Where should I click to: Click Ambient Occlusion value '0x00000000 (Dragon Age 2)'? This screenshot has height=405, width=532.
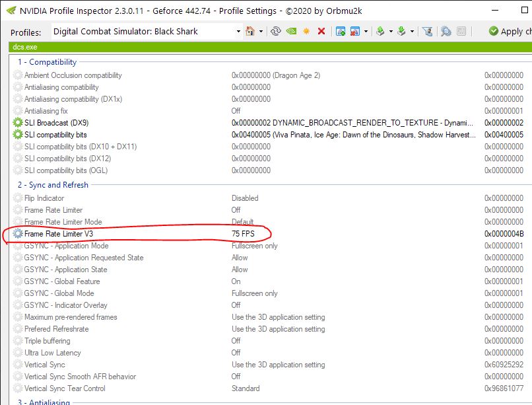coord(276,75)
